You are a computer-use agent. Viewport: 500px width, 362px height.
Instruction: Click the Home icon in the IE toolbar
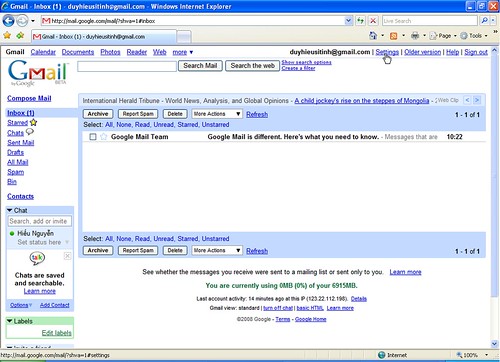coord(373,35)
